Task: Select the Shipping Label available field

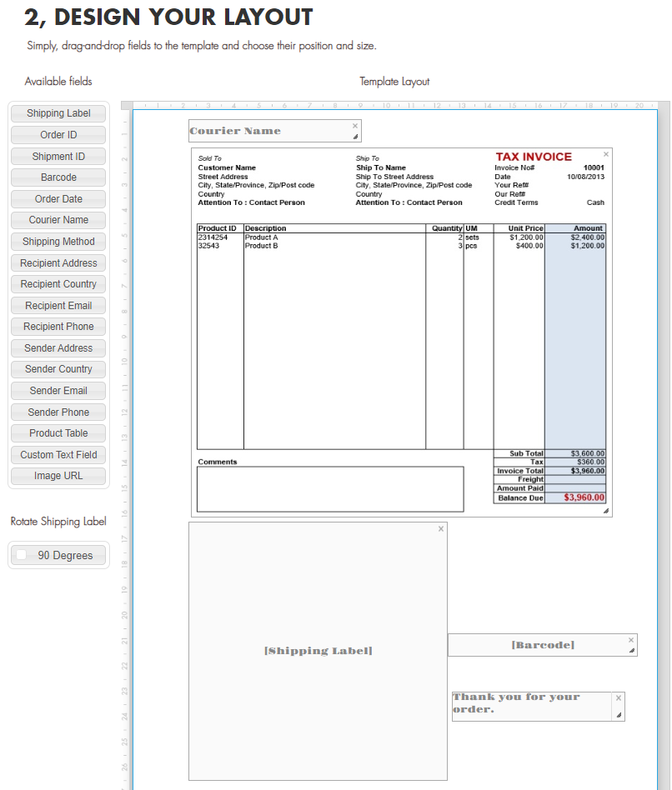Action: (58, 113)
